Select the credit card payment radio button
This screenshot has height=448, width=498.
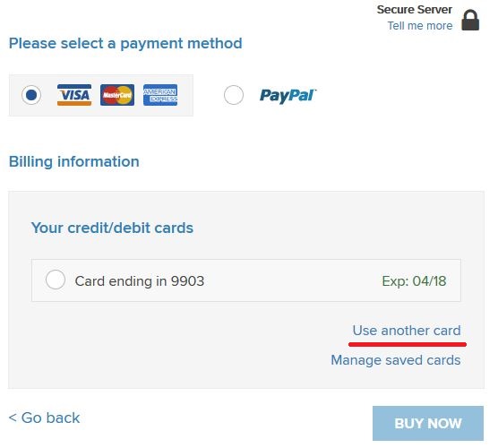[31, 95]
